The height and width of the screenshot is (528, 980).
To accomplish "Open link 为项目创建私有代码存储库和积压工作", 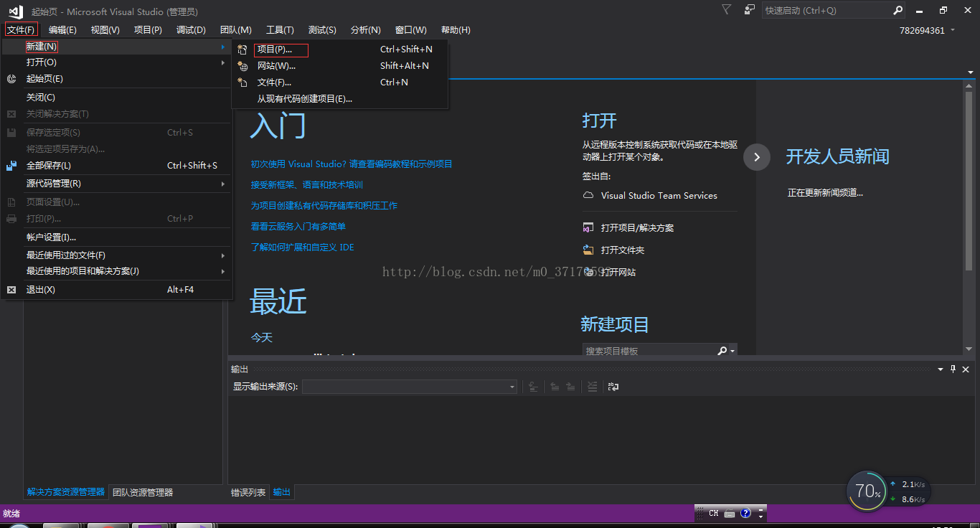I will [324, 206].
